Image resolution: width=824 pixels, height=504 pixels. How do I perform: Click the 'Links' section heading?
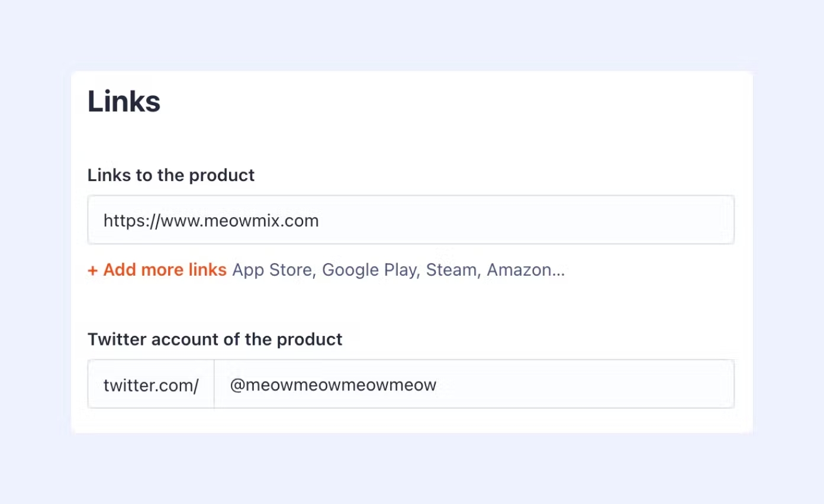click(x=124, y=102)
